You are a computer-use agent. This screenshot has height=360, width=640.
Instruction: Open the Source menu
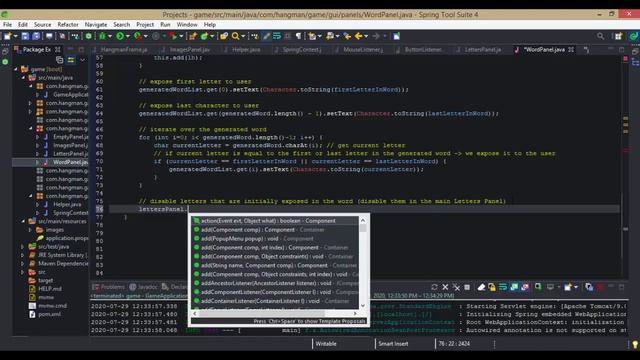[42, 24]
